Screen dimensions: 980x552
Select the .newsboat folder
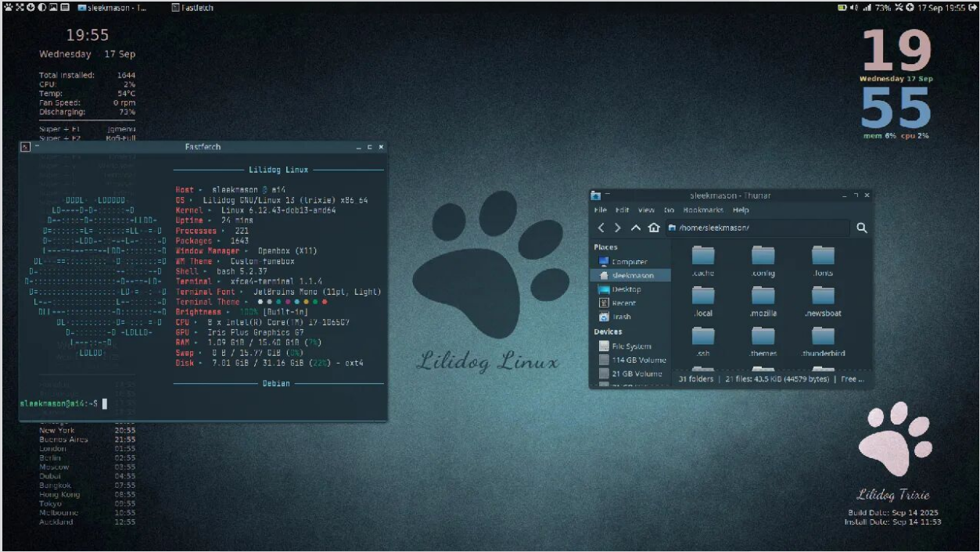click(x=823, y=301)
